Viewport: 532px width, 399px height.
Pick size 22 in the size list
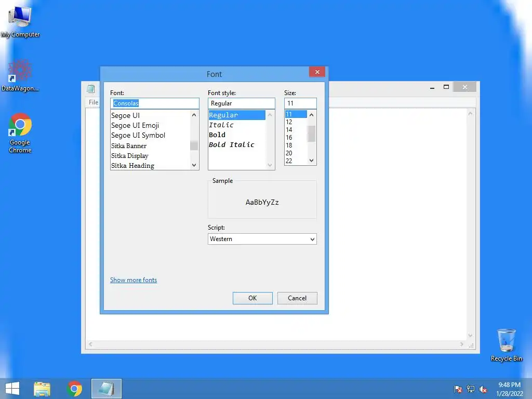coord(296,161)
